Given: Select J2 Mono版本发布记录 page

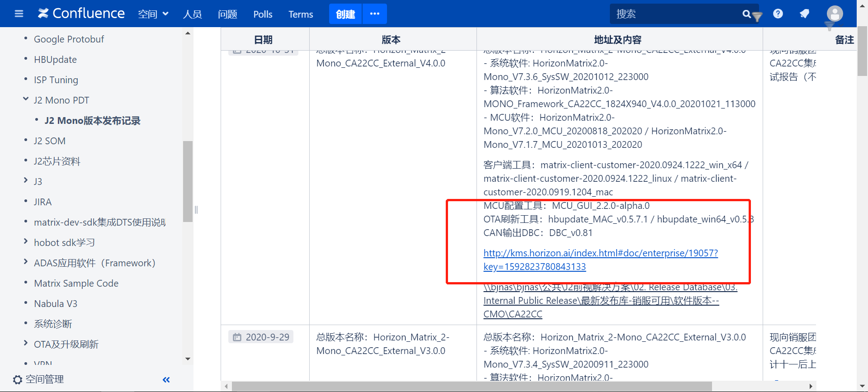Looking at the screenshot, I should pyautogui.click(x=93, y=121).
